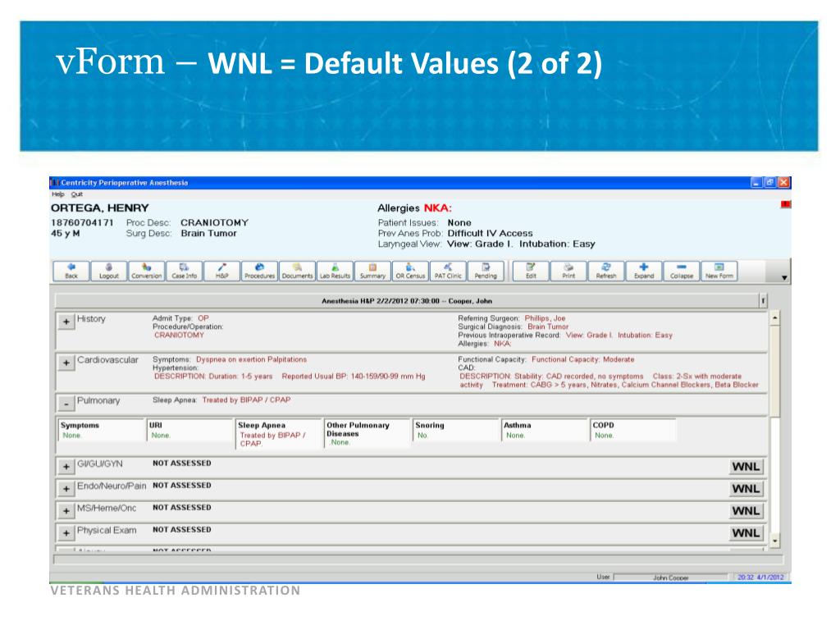Click the patient name ORTEGA, HENRY
840x630 pixels.
(99, 208)
